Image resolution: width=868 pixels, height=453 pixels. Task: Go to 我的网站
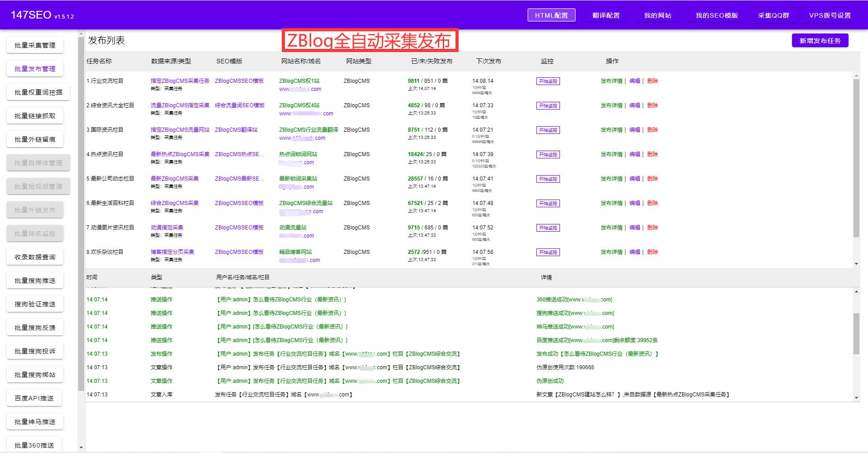[x=658, y=15]
